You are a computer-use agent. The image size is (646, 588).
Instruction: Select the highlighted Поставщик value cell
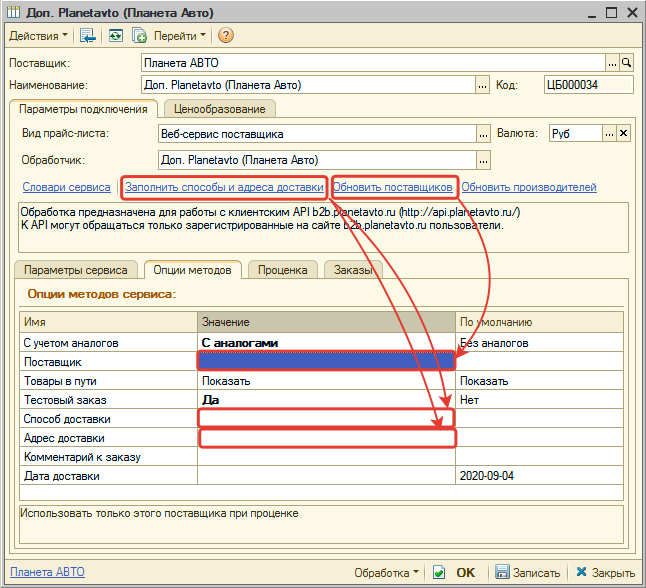click(x=326, y=362)
